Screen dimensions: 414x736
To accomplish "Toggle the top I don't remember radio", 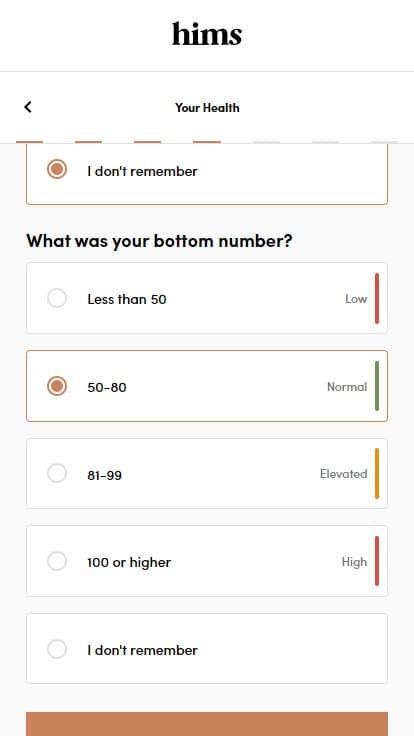I will [x=57, y=169].
